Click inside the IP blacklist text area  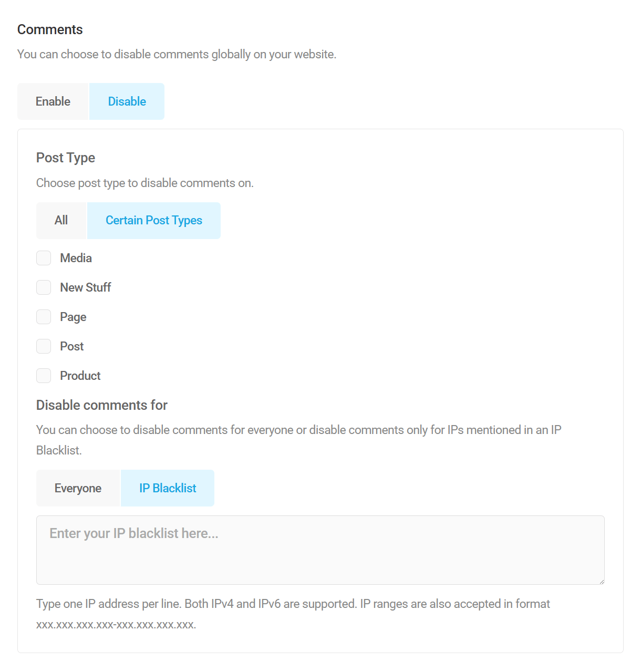click(x=320, y=550)
